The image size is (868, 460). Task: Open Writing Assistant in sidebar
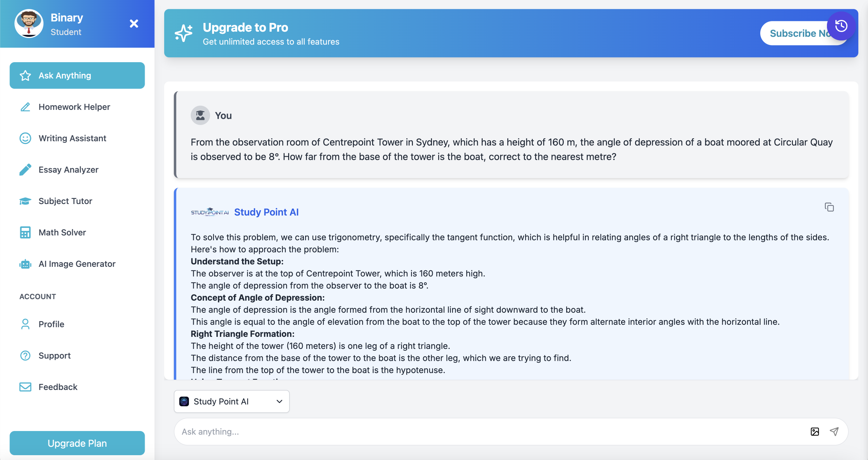[x=72, y=138]
